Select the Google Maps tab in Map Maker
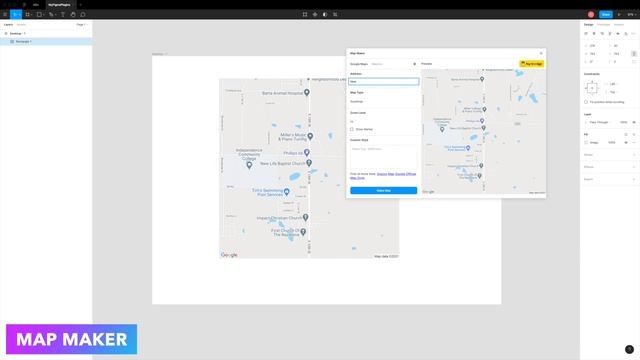The width and height of the screenshot is (640, 360). click(359, 64)
